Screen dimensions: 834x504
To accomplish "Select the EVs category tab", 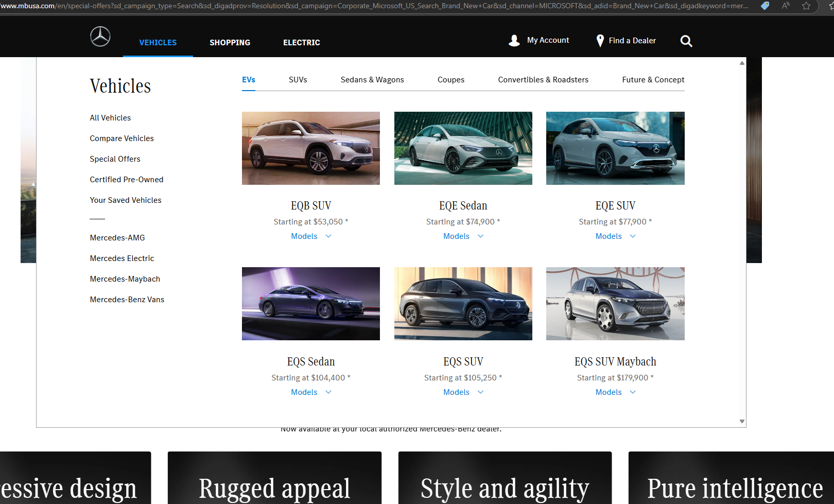I will (249, 80).
